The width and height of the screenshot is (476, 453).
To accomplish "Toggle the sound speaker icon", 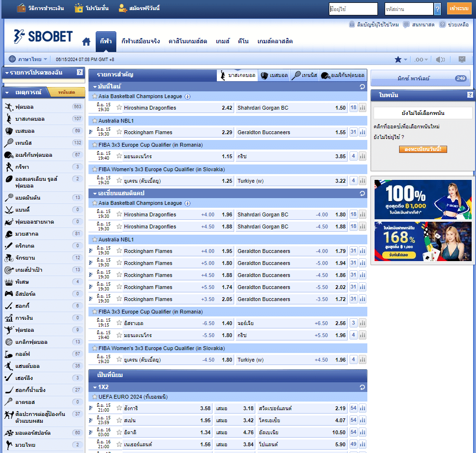I will click(440, 60).
